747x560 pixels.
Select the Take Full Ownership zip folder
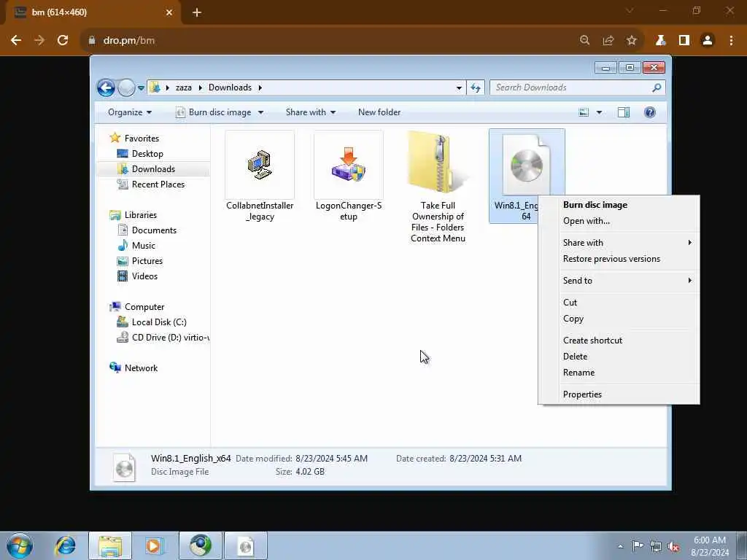click(x=438, y=164)
